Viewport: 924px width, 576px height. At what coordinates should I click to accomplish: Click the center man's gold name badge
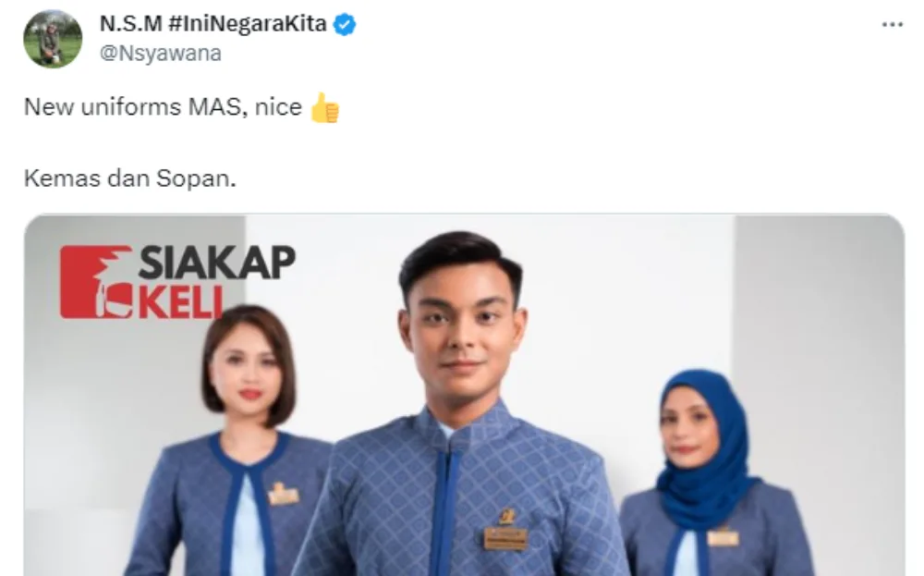(505, 538)
